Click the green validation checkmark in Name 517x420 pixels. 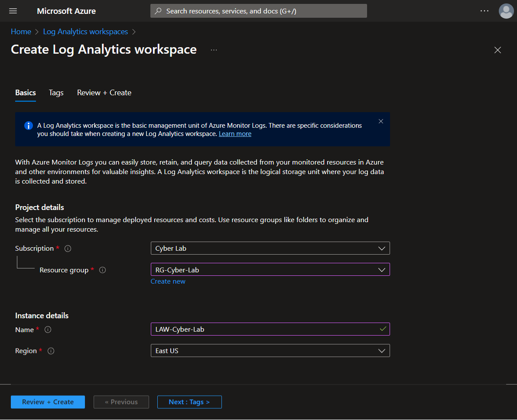pyautogui.click(x=383, y=329)
